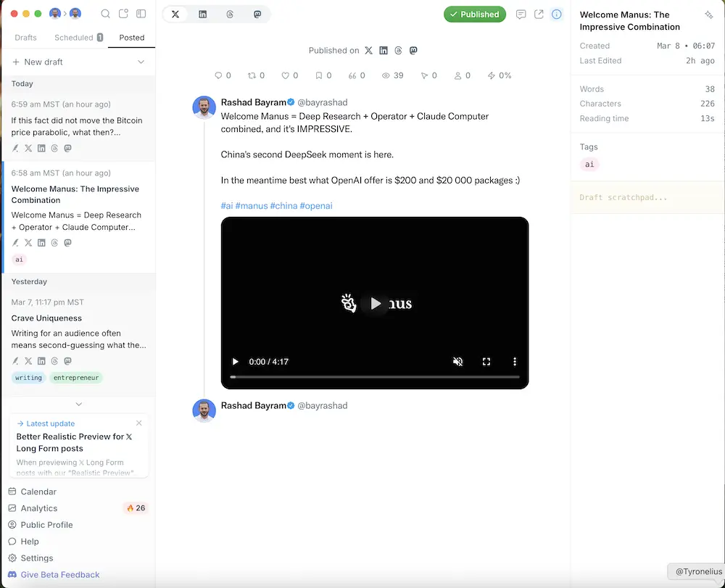The height and width of the screenshot is (588, 725).
Task: Close the Latest update card
Action: [x=138, y=423]
